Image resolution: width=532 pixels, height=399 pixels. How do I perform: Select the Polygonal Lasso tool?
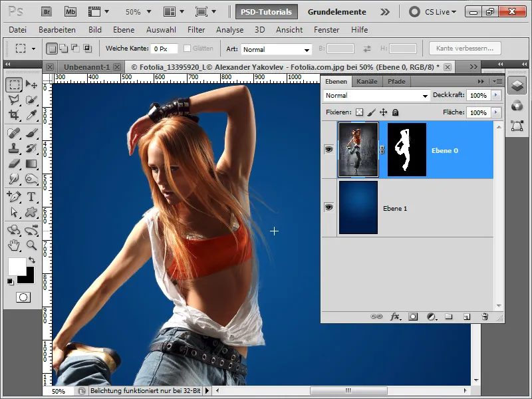[x=14, y=100]
